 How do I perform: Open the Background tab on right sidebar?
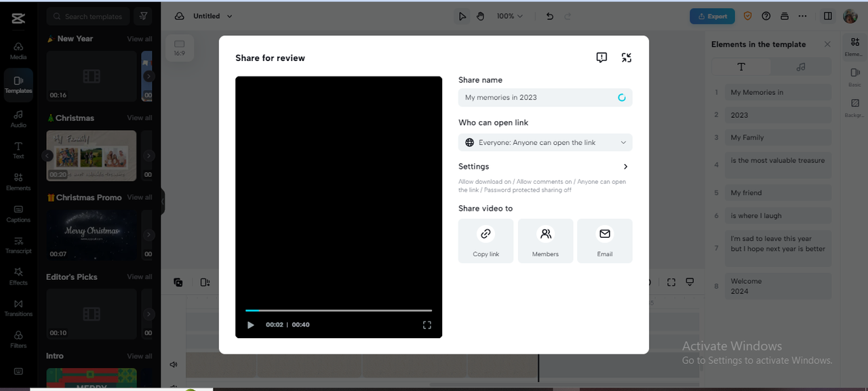coord(854,108)
